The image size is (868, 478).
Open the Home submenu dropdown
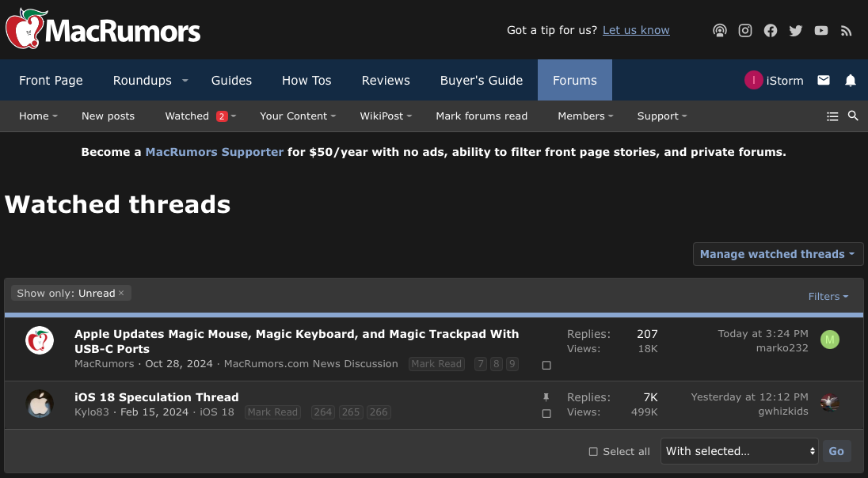pos(55,116)
